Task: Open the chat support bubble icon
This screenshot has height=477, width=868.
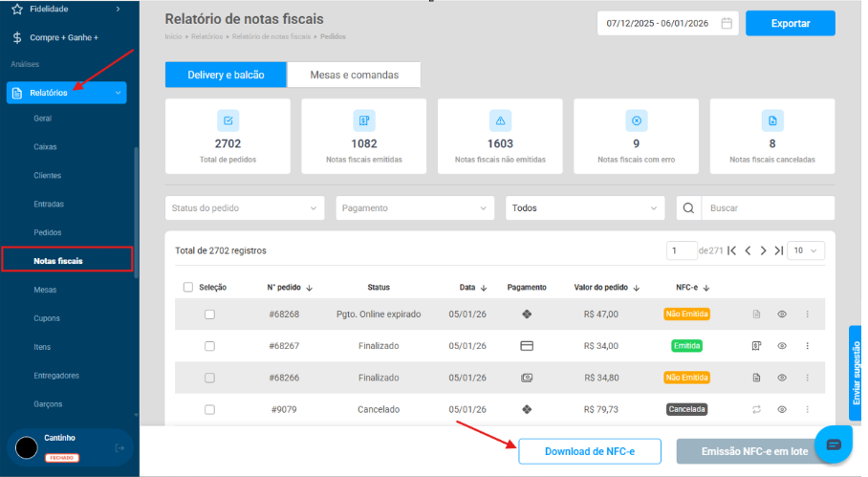Action: pyautogui.click(x=833, y=444)
